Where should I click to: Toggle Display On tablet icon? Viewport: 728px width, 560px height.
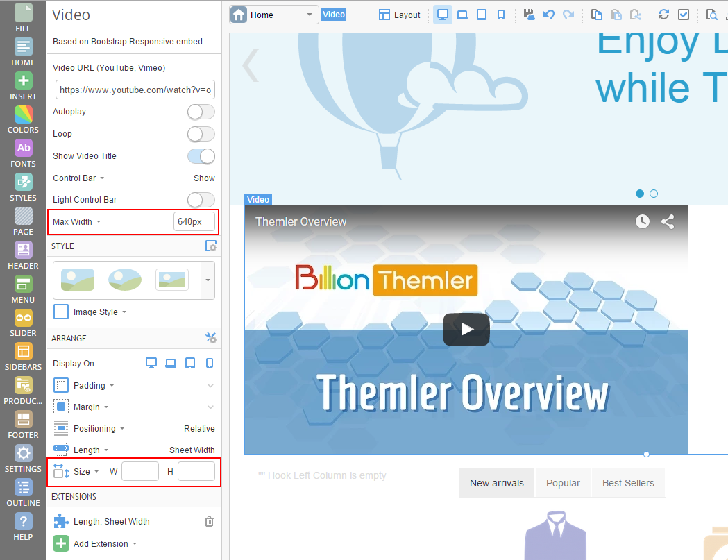[x=190, y=363]
